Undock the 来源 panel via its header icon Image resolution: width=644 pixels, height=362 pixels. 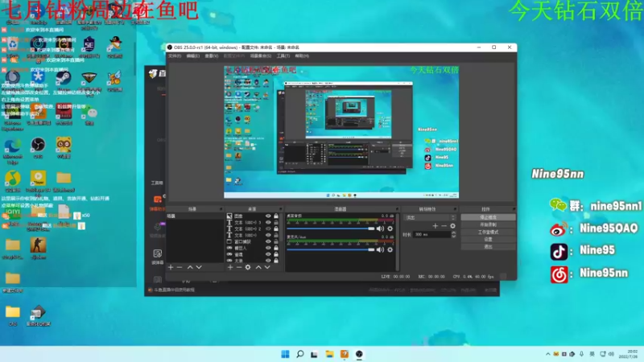(x=280, y=209)
